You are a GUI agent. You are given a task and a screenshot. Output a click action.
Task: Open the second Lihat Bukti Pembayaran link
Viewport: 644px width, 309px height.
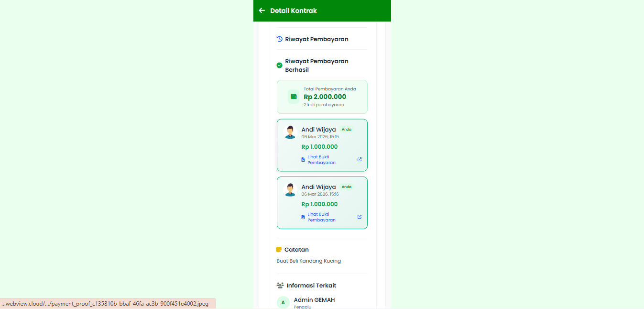[x=321, y=217]
